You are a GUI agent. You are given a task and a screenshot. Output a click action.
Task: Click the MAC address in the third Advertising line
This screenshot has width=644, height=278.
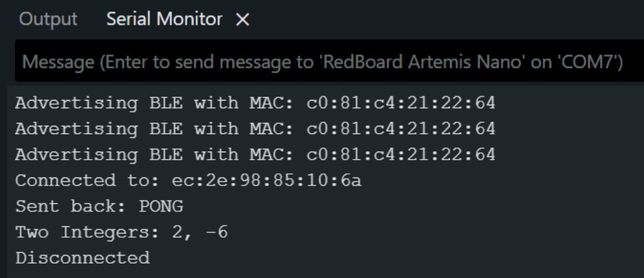(401, 155)
